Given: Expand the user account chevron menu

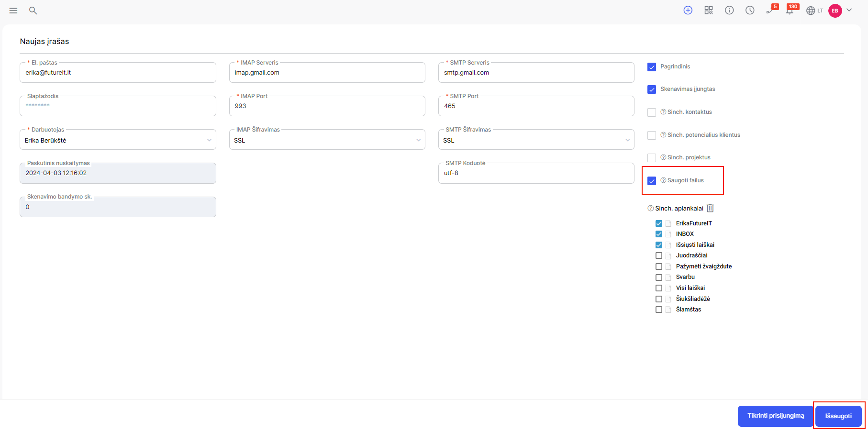Looking at the screenshot, I should pos(849,10).
